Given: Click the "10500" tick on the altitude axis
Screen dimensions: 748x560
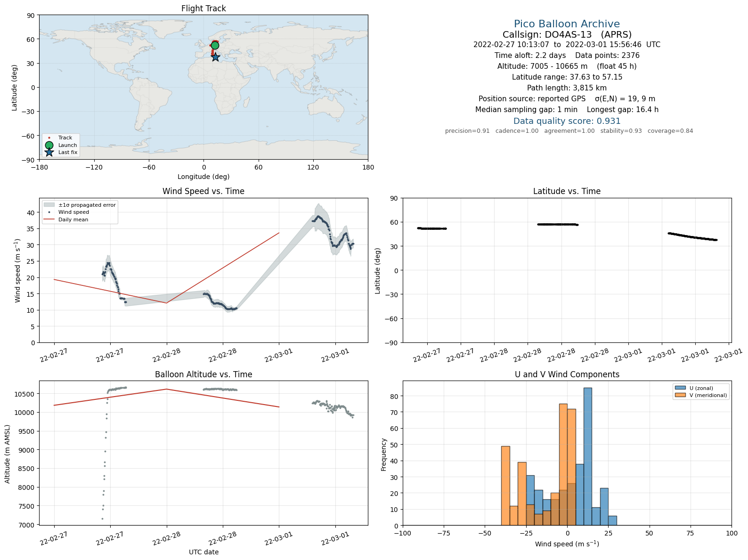Looking at the screenshot, I should tap(26, 394).
